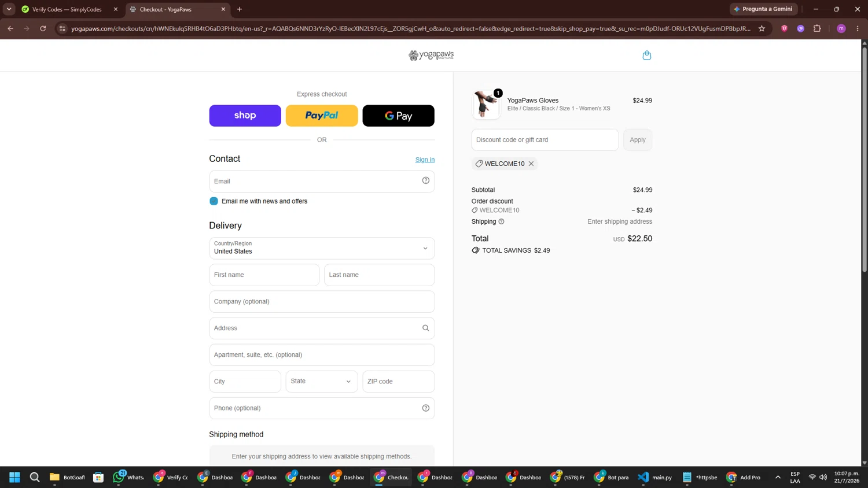
Task: Open the Chrome three-dot menu
Action: click(x=858, y=28)
